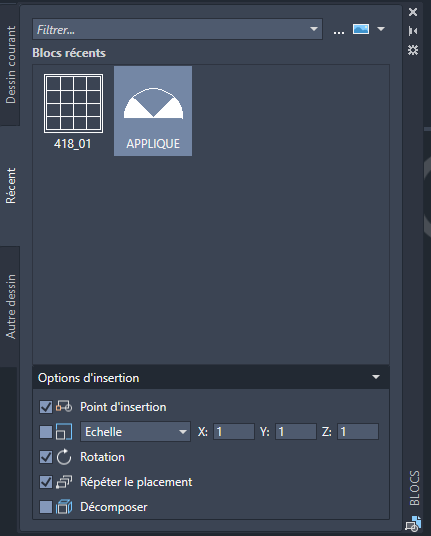Viewport: 431px width, 536px height.
Task: Expand the Filtrer dropdown arrow
Action: pyautogui.click(x=314, y=29)
